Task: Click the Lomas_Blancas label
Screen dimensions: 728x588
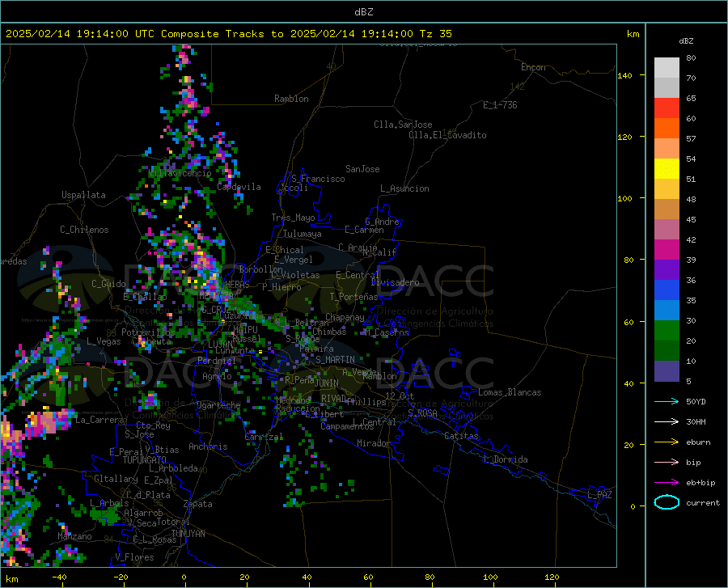Action: tap(510, 392)
